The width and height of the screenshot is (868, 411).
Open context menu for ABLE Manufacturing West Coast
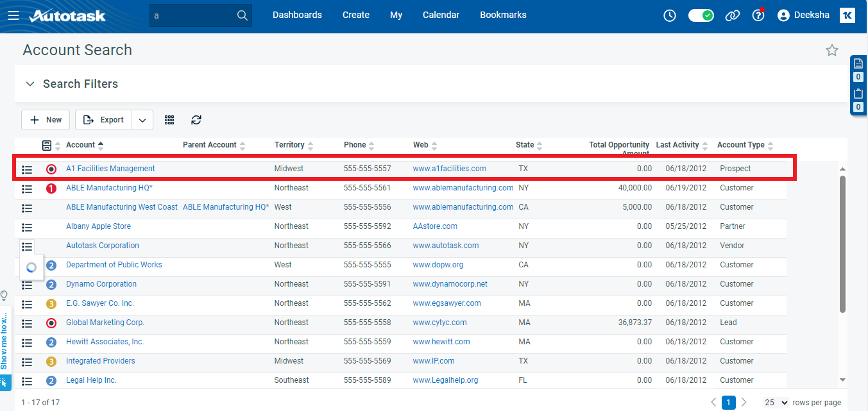click(27, 208)
